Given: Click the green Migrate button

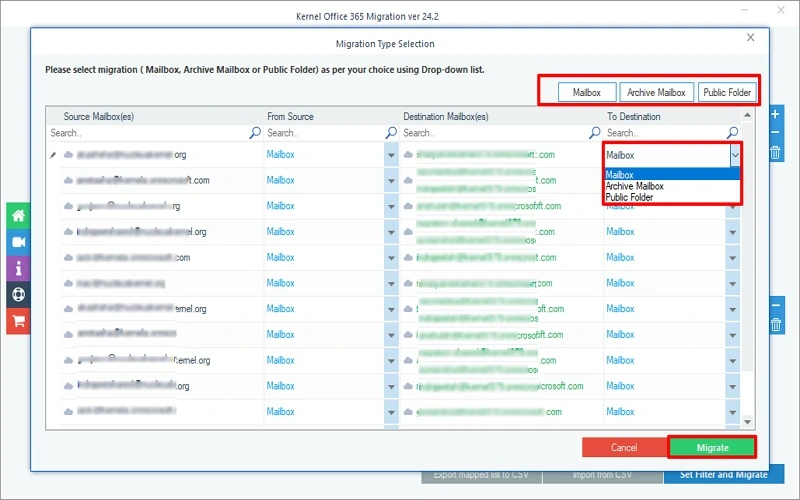Looking at the screenshot, I should (712, 447).
